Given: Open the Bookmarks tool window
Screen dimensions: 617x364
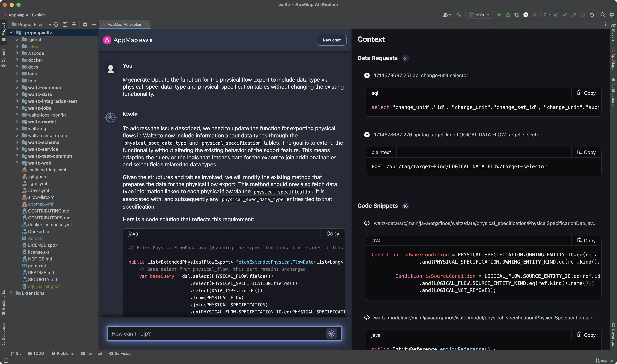Looking at the screenshot, I should (x=3, y=302).
